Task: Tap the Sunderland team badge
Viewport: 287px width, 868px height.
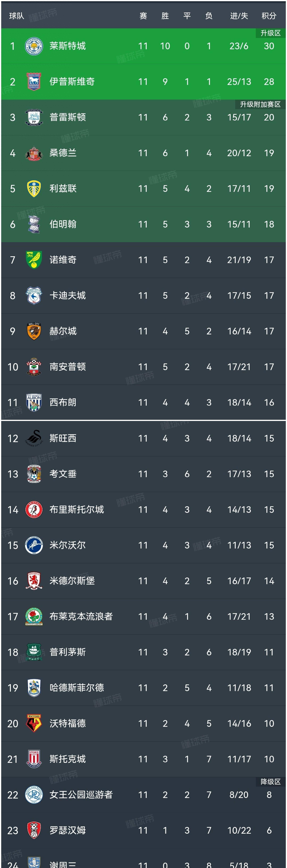Action: click(x=34, y=153)
